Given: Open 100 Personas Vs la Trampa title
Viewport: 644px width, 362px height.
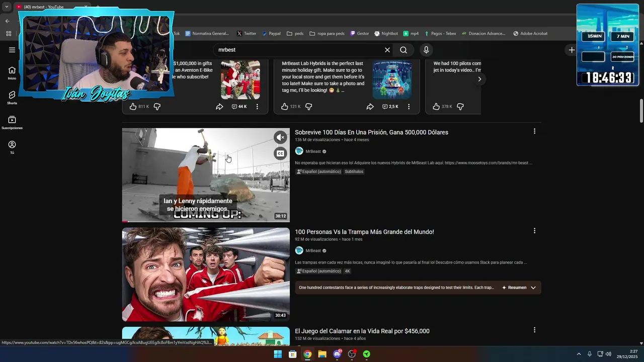Looking at the screenshot, I should [364, 232].
